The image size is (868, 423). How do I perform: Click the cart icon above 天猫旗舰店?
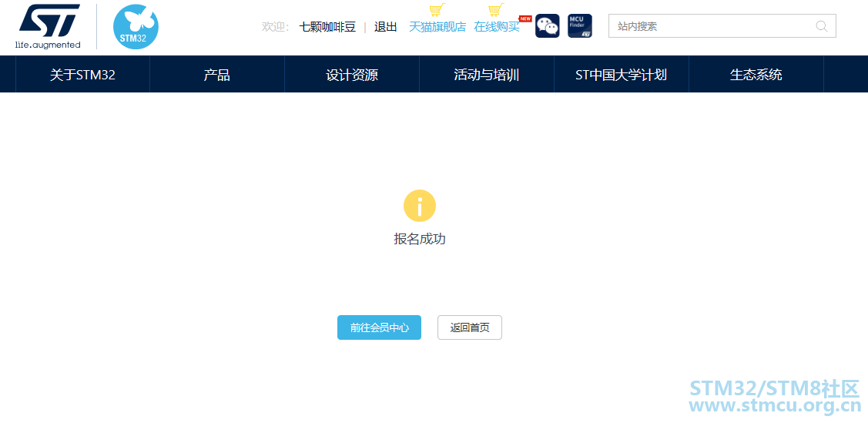point(437,10)
